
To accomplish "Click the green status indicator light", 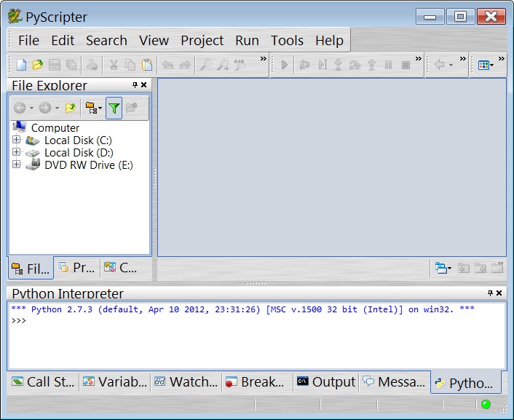I will (x=486, y=404).
